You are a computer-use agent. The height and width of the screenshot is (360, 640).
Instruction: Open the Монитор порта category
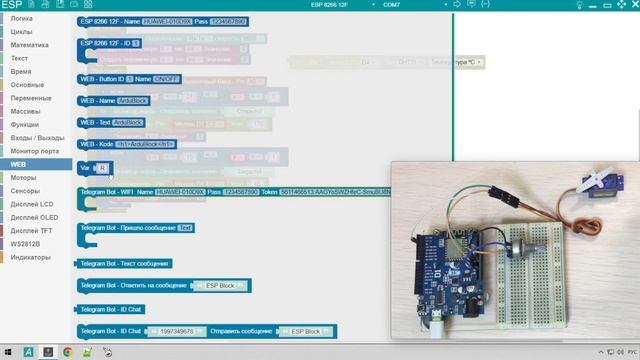pos(35,151)
